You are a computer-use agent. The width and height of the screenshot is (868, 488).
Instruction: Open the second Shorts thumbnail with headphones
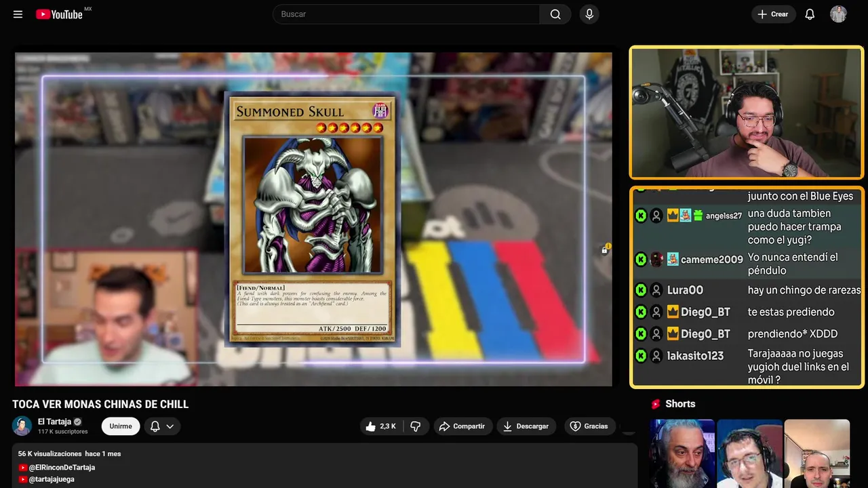click(x=749, y=453)
